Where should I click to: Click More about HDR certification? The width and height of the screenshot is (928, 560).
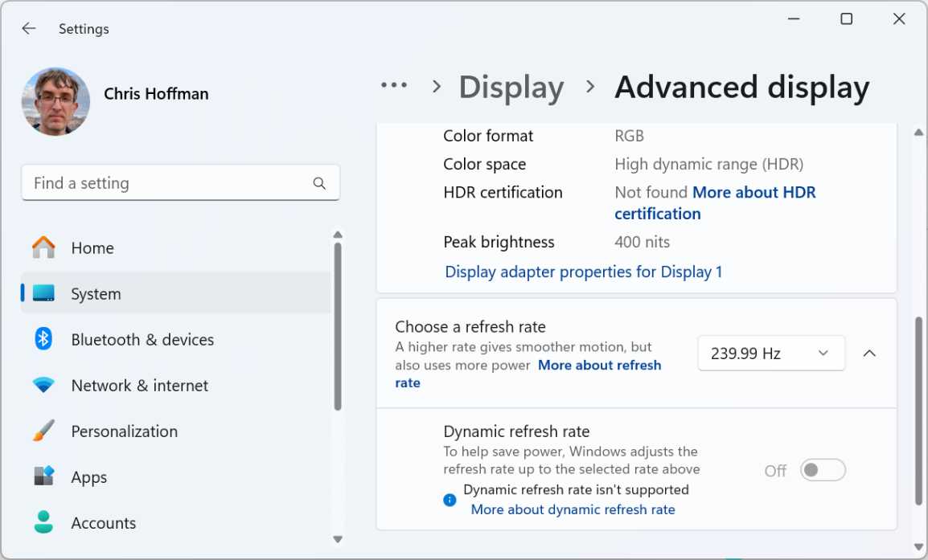[754, 192]
